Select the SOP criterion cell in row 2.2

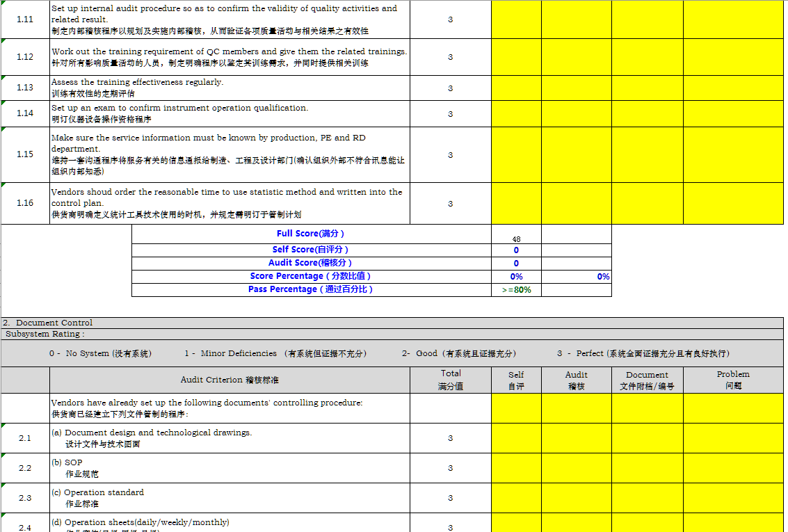tap(230, 468)
